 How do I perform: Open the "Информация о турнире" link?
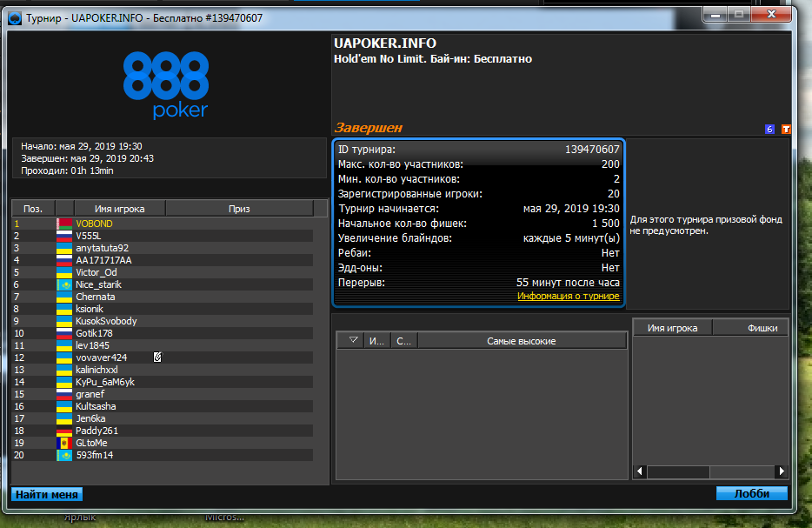point(568,296)
